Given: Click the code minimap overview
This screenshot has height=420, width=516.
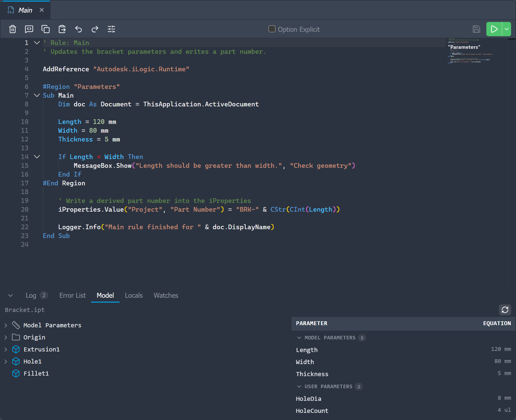Looking at the screenshot, I should pos(477,51).
